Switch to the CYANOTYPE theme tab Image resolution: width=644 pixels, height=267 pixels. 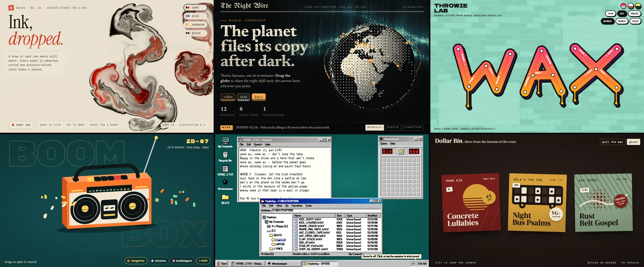pyautogui.click(x=413, y=127)
